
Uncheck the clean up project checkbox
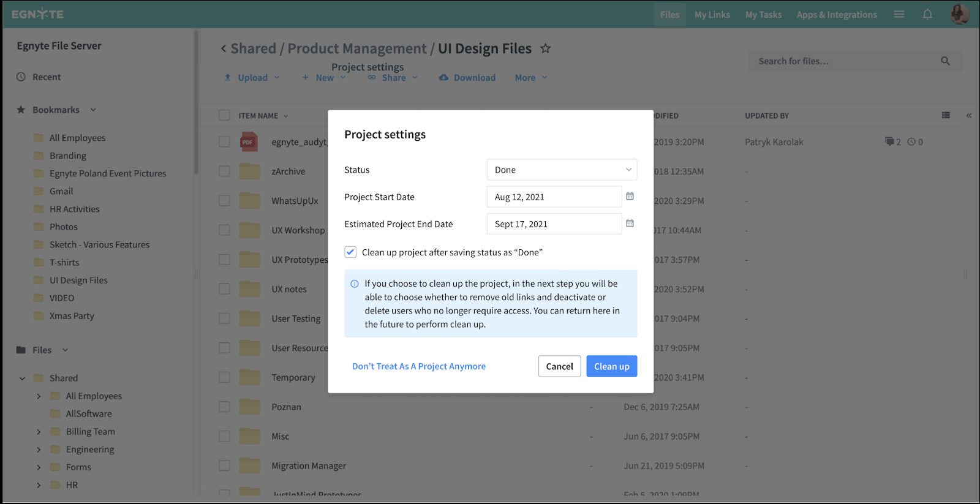click(x=350, y=252)
